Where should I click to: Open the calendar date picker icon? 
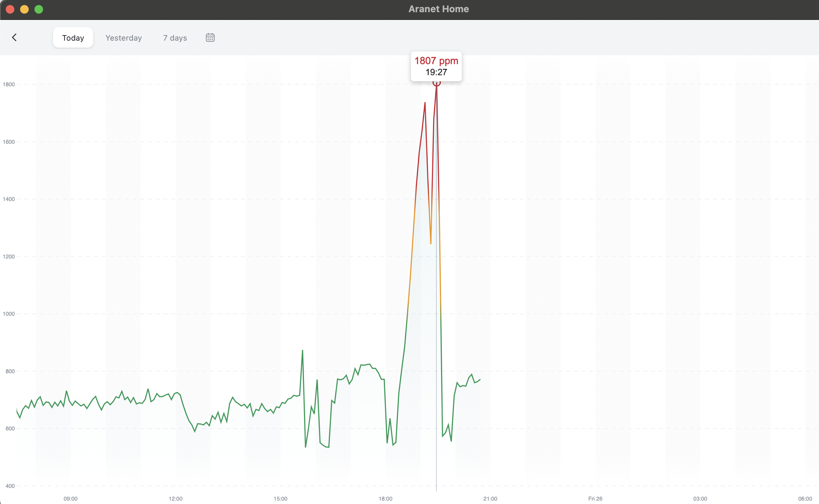[210, 37]
